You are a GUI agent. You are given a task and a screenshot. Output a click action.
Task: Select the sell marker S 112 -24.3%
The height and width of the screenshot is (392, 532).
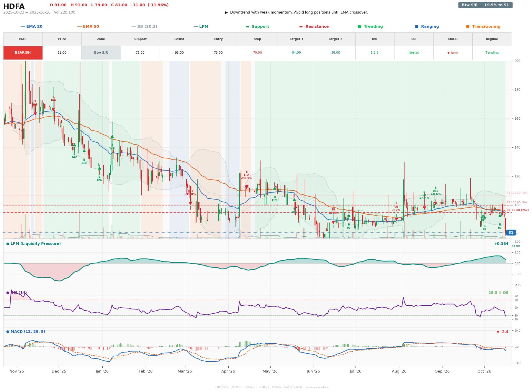tap(247, 187)
